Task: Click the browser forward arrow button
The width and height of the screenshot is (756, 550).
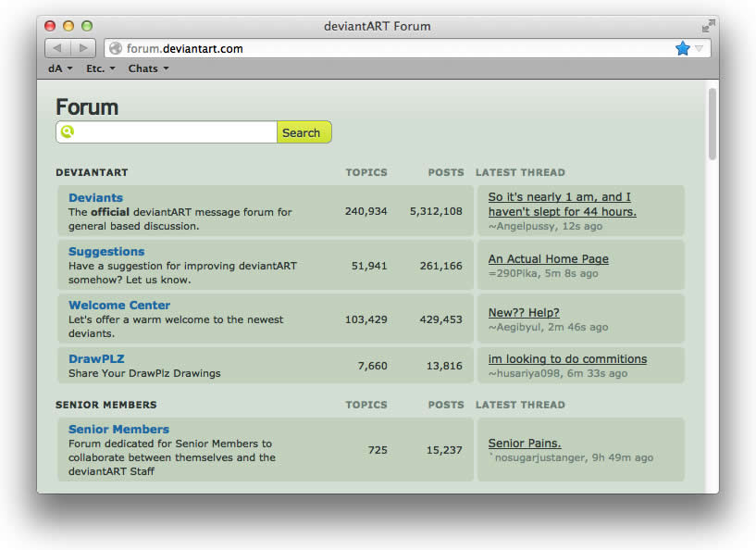Action: [x=83, y=48]
